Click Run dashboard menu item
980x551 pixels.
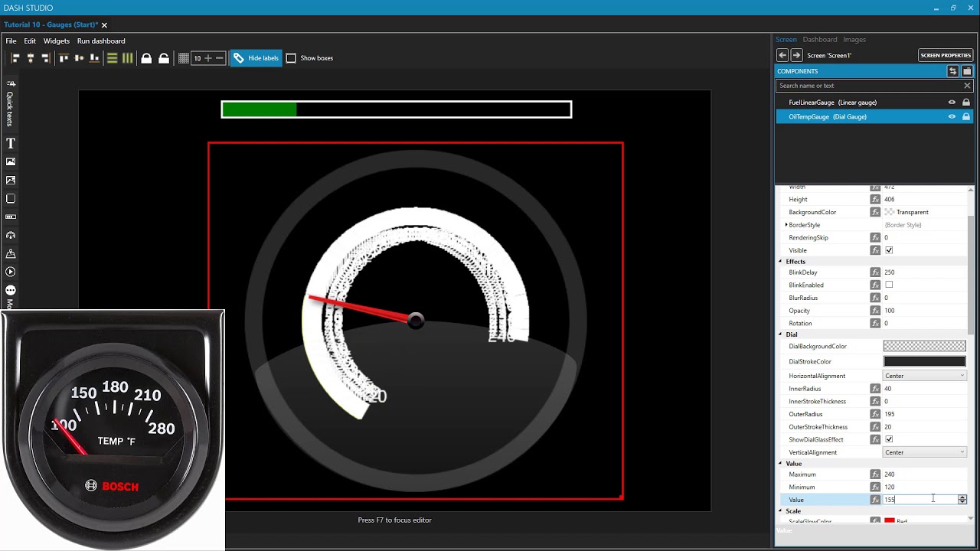(101, 41)
